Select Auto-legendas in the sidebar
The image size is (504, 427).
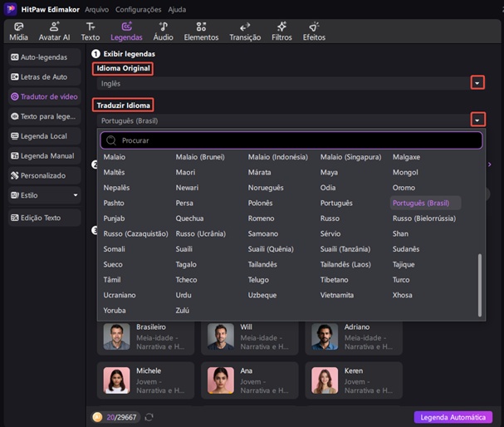pos(44,57)
